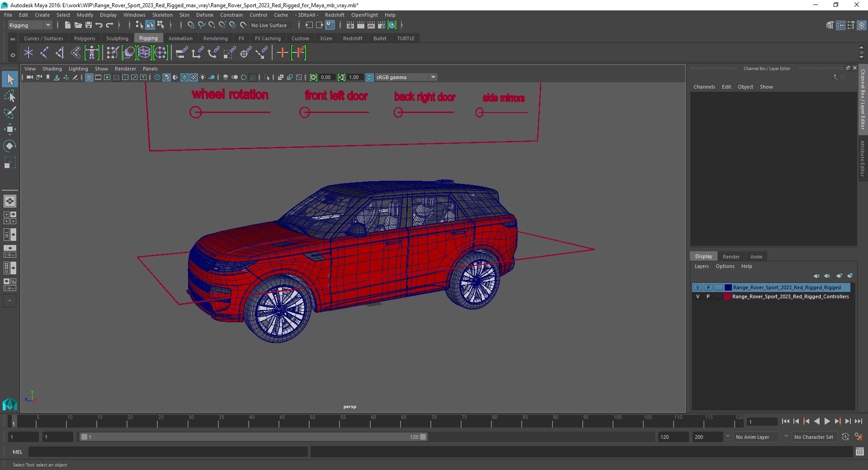Toggle visibility V of the Rigged_Controllers layer
The width and height of the screenshot is (868, 470).
click(x=698, y=296)
